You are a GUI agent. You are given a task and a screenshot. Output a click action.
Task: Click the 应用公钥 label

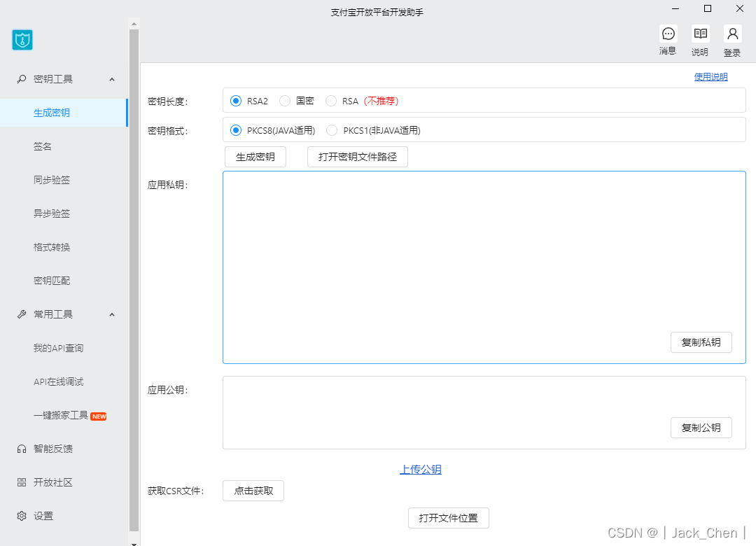[168, 390]
